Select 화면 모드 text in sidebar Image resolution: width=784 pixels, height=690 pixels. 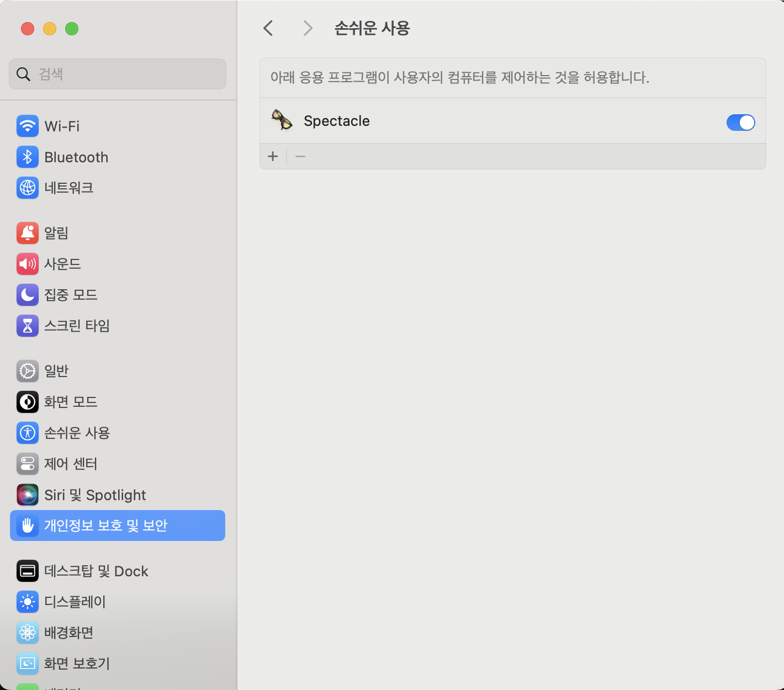click(x=71, y=402)
